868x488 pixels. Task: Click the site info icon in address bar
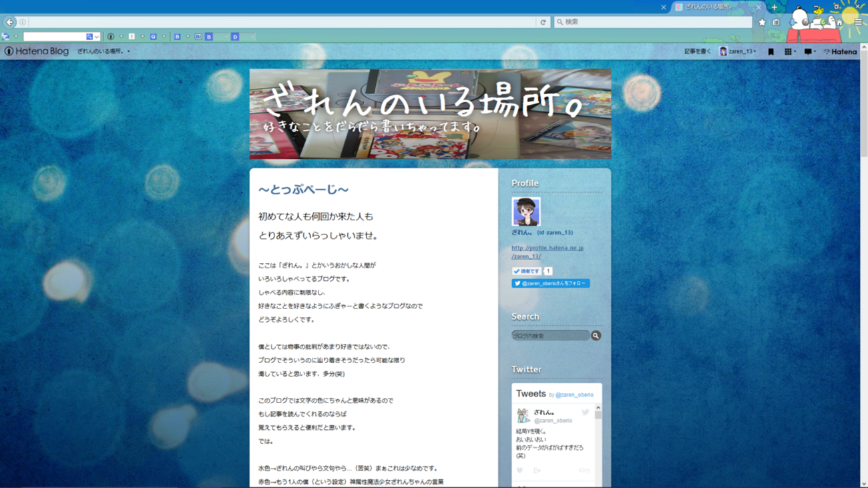(23, 22)
